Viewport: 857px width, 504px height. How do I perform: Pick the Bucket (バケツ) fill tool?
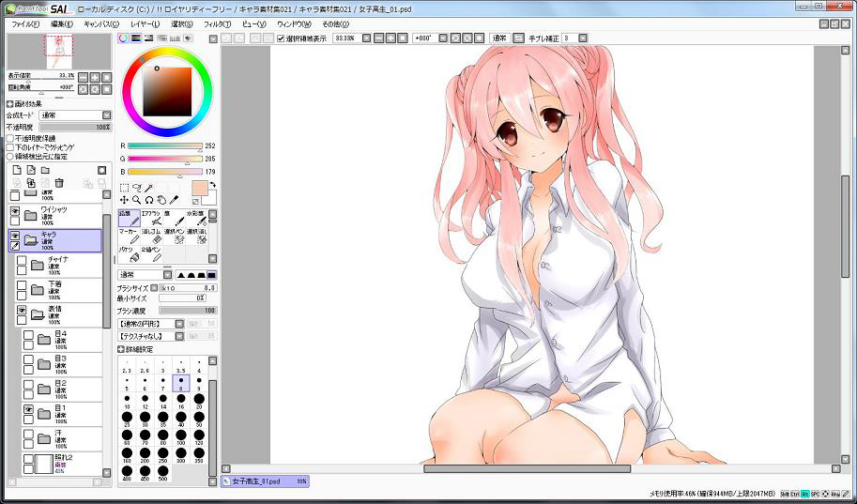128,253
